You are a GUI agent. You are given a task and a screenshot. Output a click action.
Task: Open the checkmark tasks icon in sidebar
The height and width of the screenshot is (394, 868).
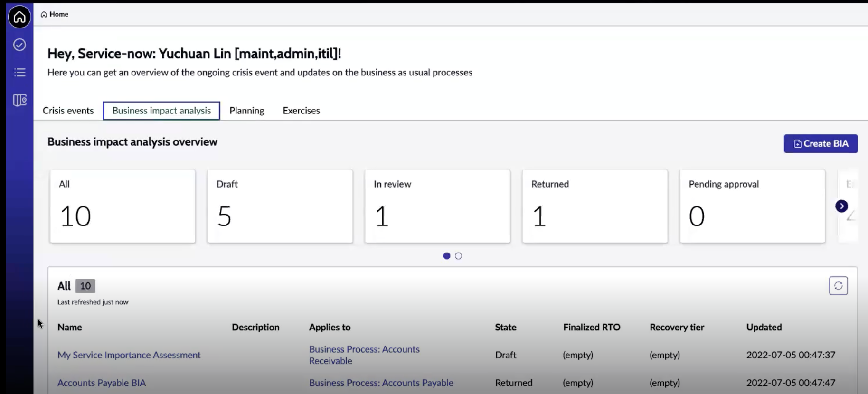pos(19,45)
